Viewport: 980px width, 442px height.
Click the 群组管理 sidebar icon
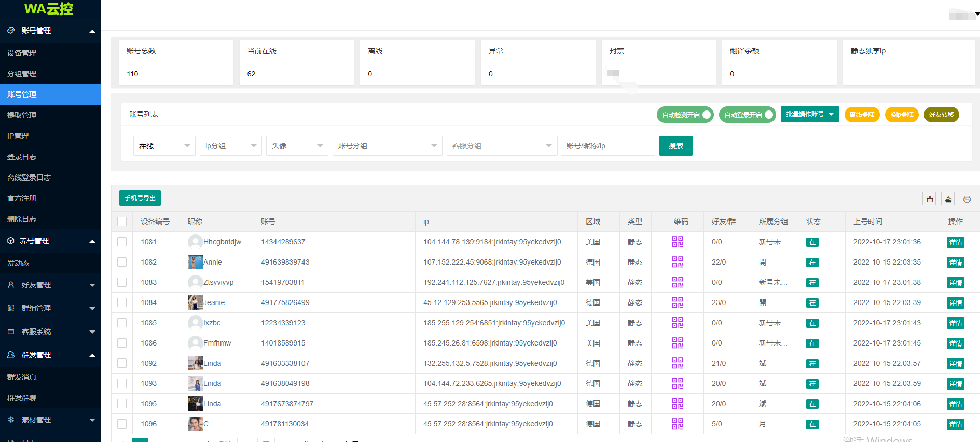pyautogui.click(x=11, y=308)
